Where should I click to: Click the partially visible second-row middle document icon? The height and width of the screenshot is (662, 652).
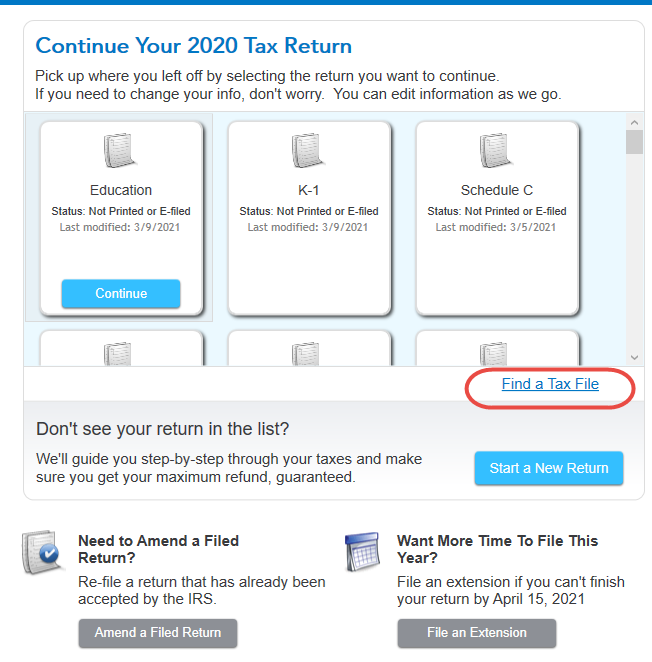tap(309, 353)
